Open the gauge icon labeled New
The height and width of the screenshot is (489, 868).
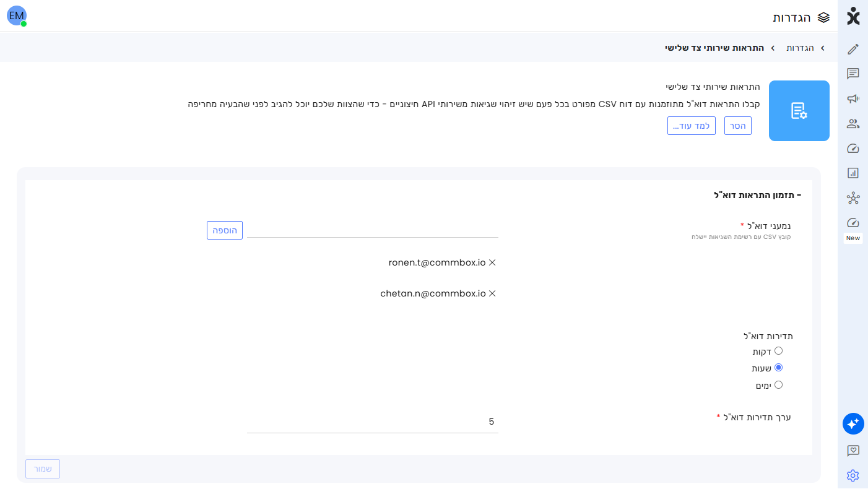pos(853,223)
